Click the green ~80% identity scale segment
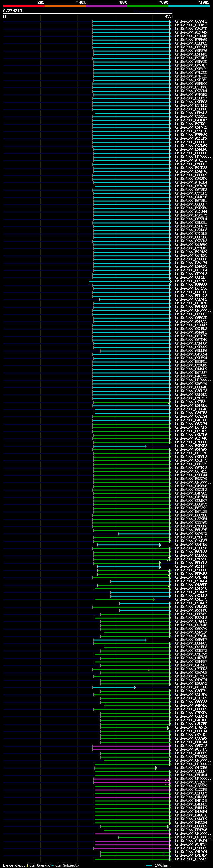 tap(148, 6)
